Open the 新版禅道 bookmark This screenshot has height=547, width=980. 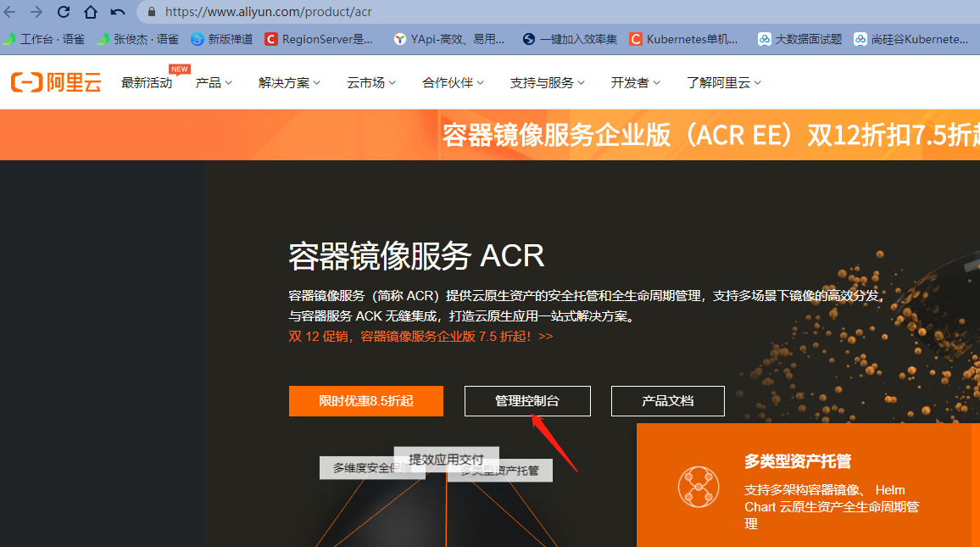pyautogui.click(x=222, y=39)
